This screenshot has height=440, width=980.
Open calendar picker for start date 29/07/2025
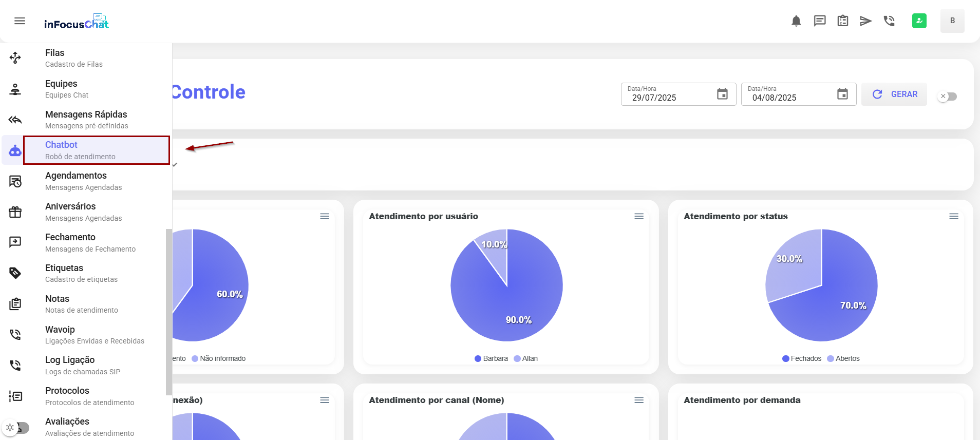click(722, 94)
